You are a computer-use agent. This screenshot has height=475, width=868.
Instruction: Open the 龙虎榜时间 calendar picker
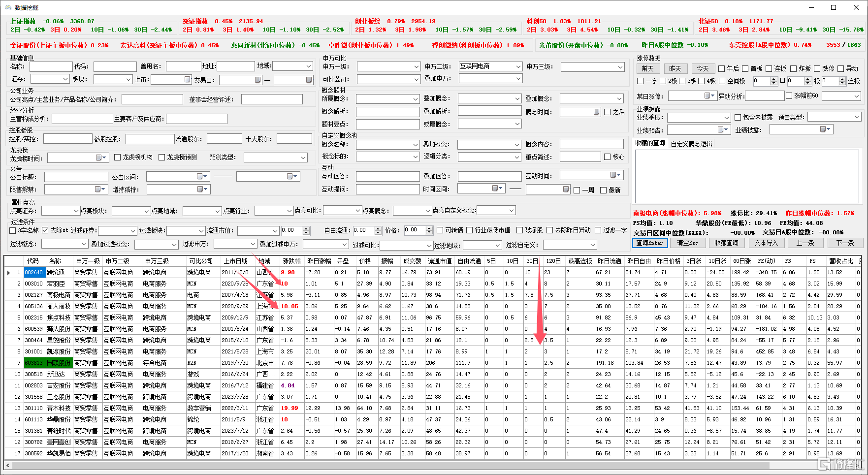coord(101,158)
